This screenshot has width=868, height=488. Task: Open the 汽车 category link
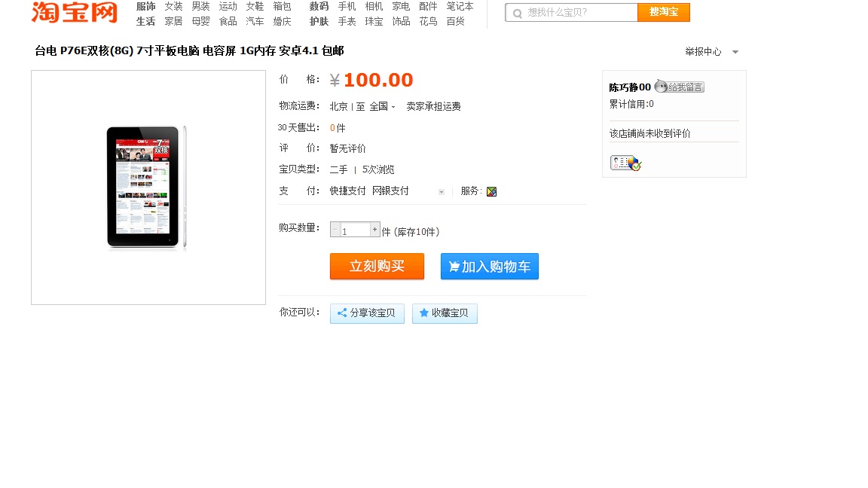(255, 21)
